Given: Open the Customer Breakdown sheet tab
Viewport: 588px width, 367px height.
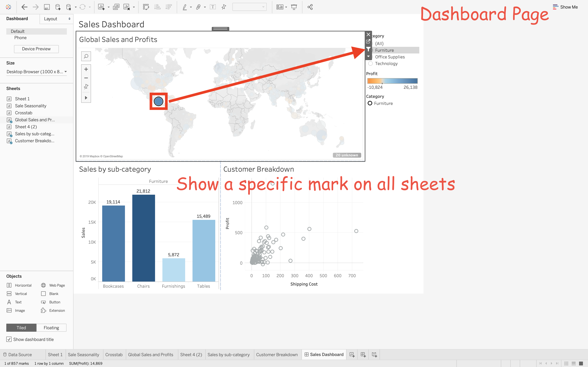Looking at the screenshot, I should point(277,355).
